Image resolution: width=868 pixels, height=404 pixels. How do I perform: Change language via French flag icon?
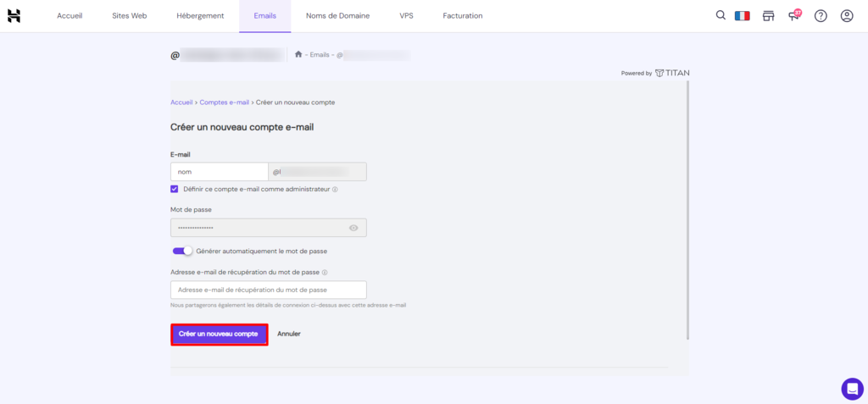[x=742, y=16]
